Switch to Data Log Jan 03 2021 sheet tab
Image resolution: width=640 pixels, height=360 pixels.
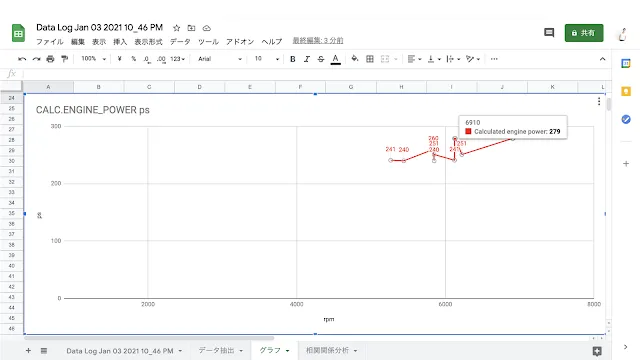pyautogui.click(x=120, y=351)
